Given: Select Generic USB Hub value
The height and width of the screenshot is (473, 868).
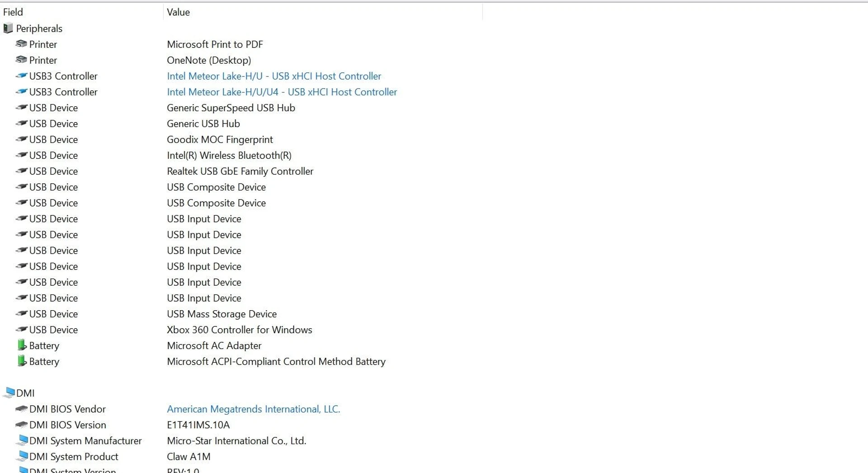Looking at the screenshot, I should pos(203,123).
